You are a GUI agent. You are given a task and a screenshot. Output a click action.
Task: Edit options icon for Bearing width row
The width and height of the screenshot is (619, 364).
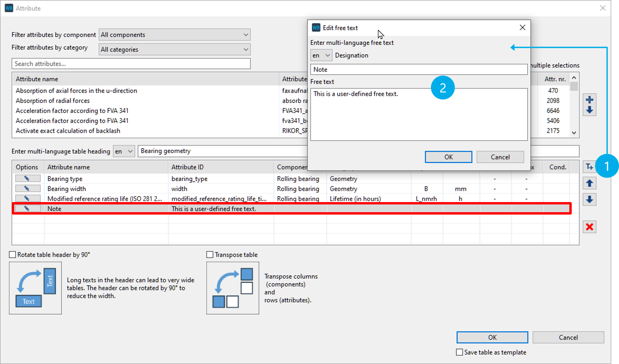[27, 189]
